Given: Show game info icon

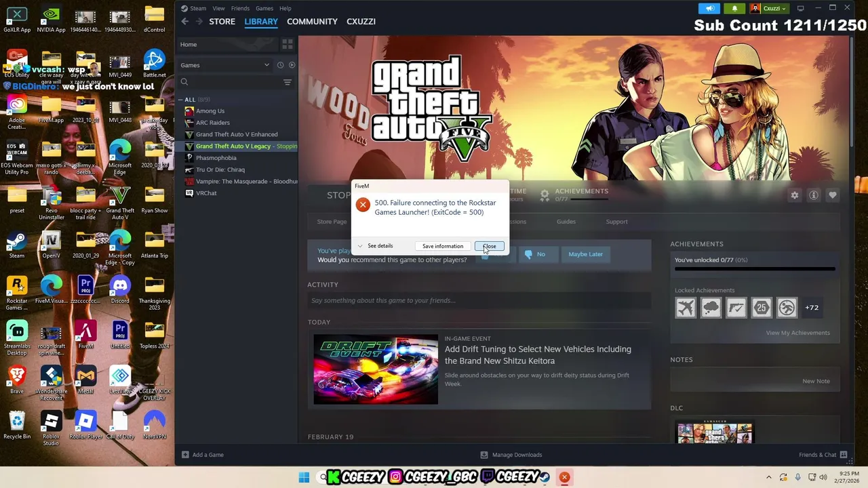Looking at the screenshot, I should 814,195.
